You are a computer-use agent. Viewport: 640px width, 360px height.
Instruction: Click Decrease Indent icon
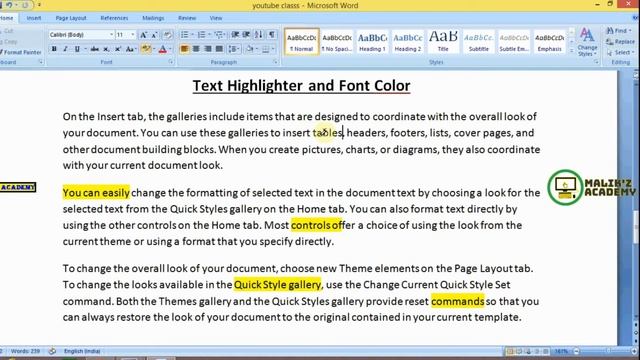point(235,35)
